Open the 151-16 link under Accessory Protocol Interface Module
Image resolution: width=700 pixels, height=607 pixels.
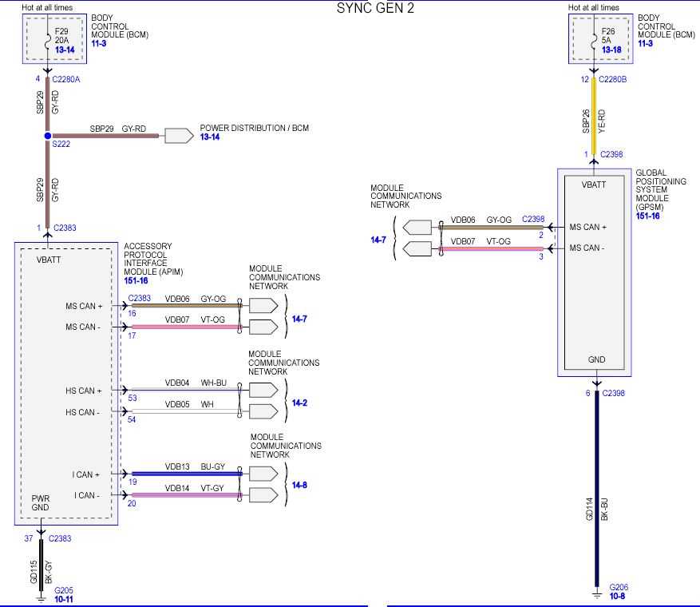point(136,280)
